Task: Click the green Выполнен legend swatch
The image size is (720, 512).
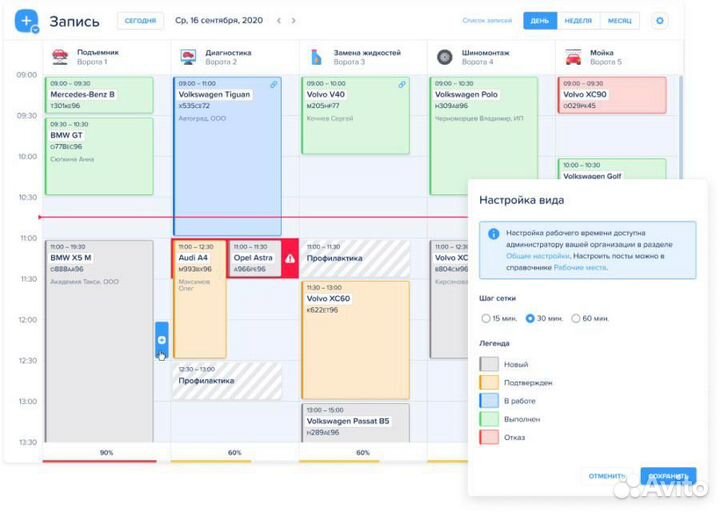Action: [489, 419]
